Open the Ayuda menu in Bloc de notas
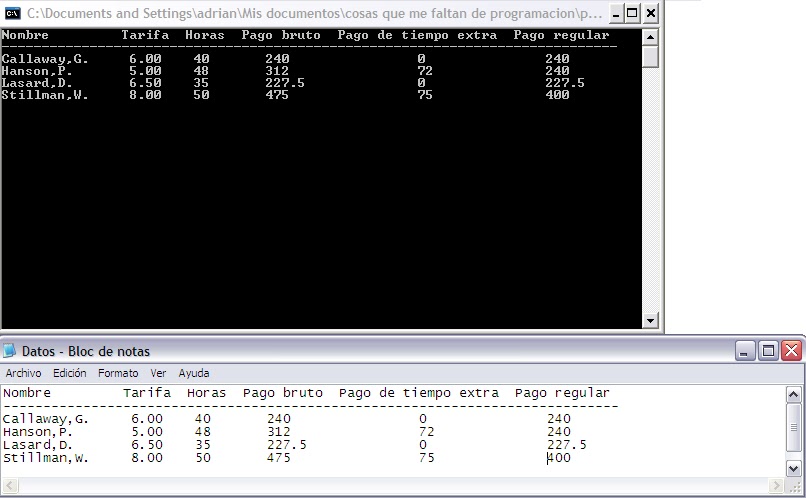 [x=194, y=373]
